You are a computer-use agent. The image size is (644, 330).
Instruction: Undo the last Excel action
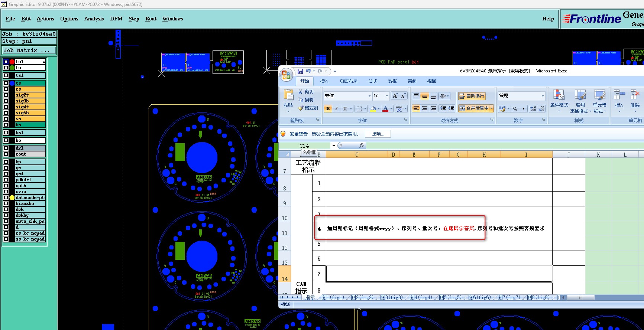point(308,71)
